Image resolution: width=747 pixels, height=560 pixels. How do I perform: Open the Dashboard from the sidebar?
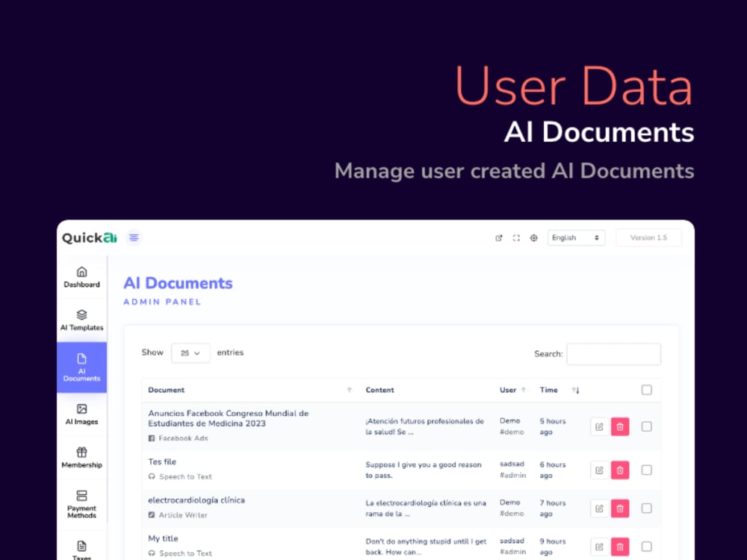(81, 277)
